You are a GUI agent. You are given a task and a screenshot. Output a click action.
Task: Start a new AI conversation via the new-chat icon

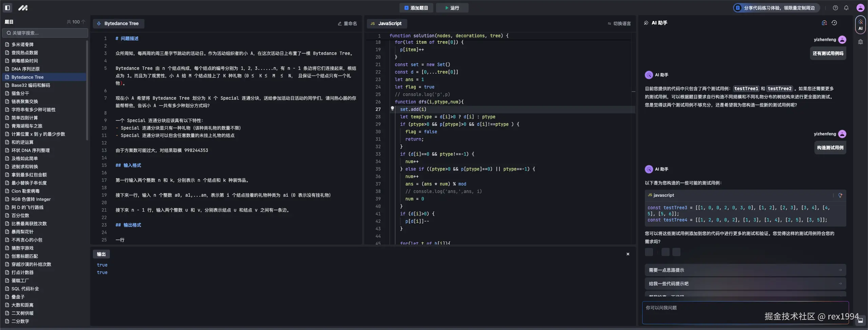pyautogui.click(x=824, y=23)
